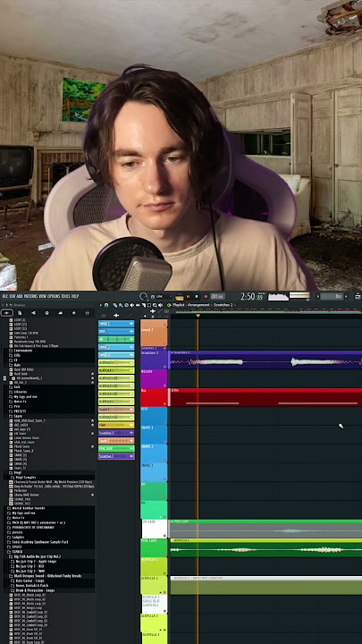Select the Scratches 2 clip in picker
The width and height of the screenshot is (362, 644).
(x=116, y=456)
